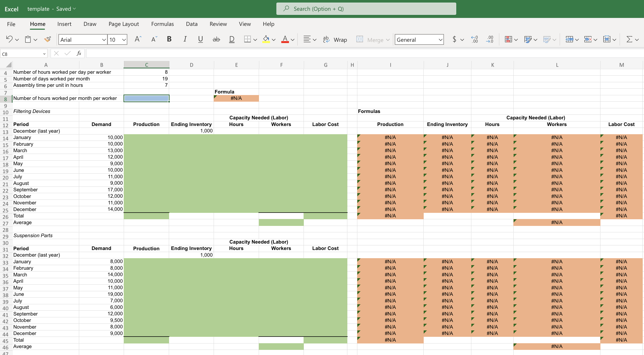Click the Merge cells button
The image size is (644, 355).
pyautogui.click(x=370, y=39)
